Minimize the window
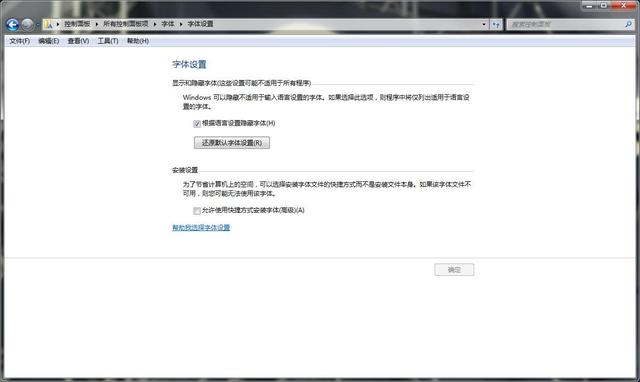 (589, 5)
